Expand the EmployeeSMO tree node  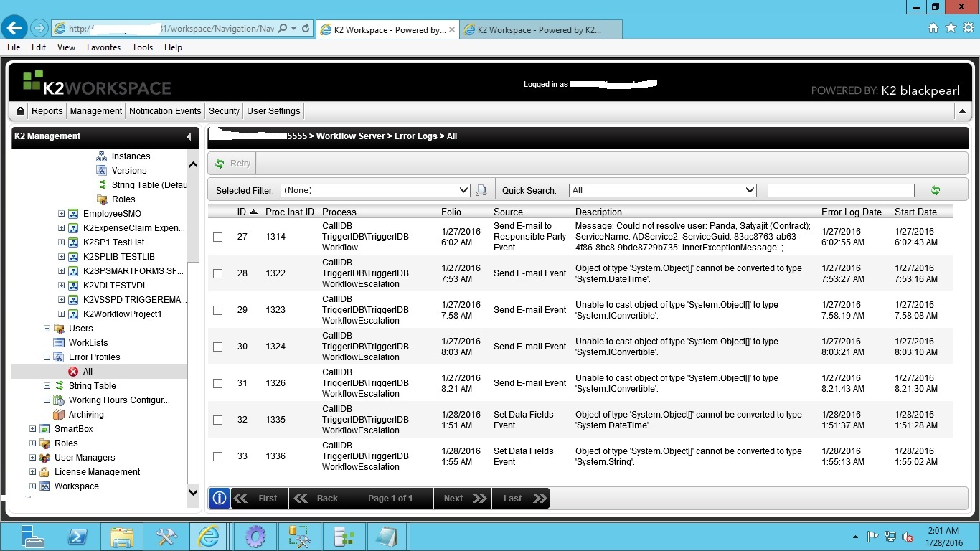(x=61, y=214)
